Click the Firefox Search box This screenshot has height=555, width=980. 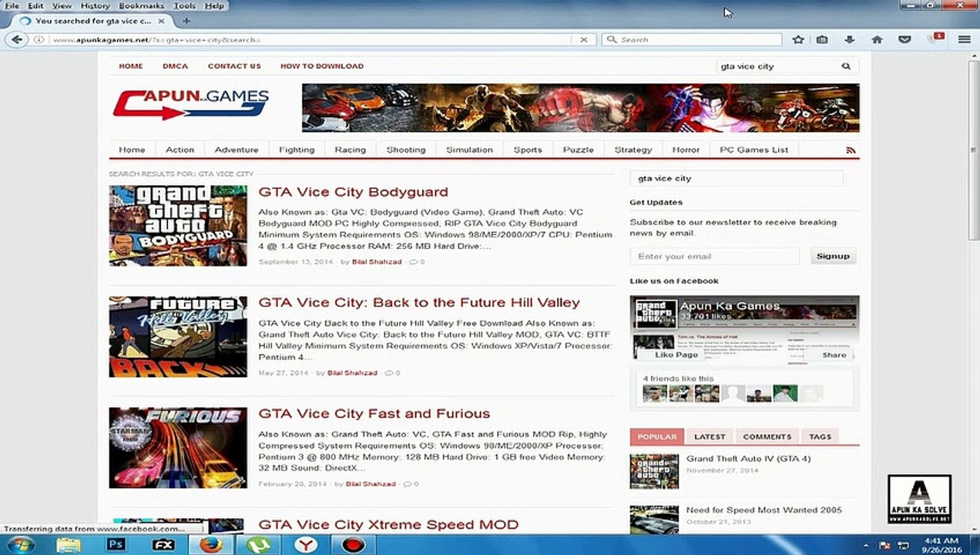point(692,39)
